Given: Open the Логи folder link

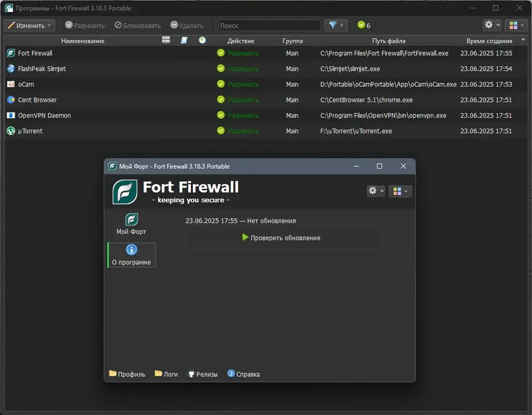Looking at the screenshot, I should tap(166, 374).
